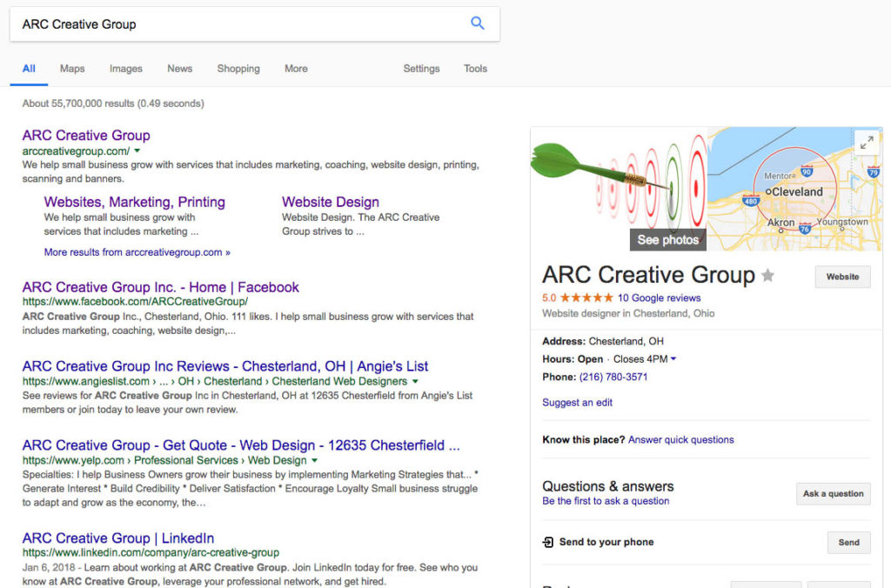
Task: Click the 'Address: Chesterland, OH' line
Action: click(x=603, y=342)
